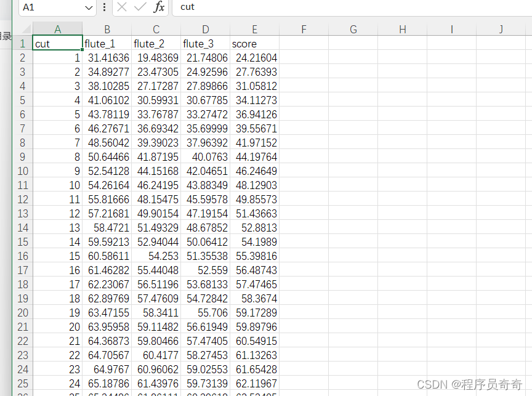532x396 pixels.
Task: Select cell with value 30.67785
Action: 205,100
